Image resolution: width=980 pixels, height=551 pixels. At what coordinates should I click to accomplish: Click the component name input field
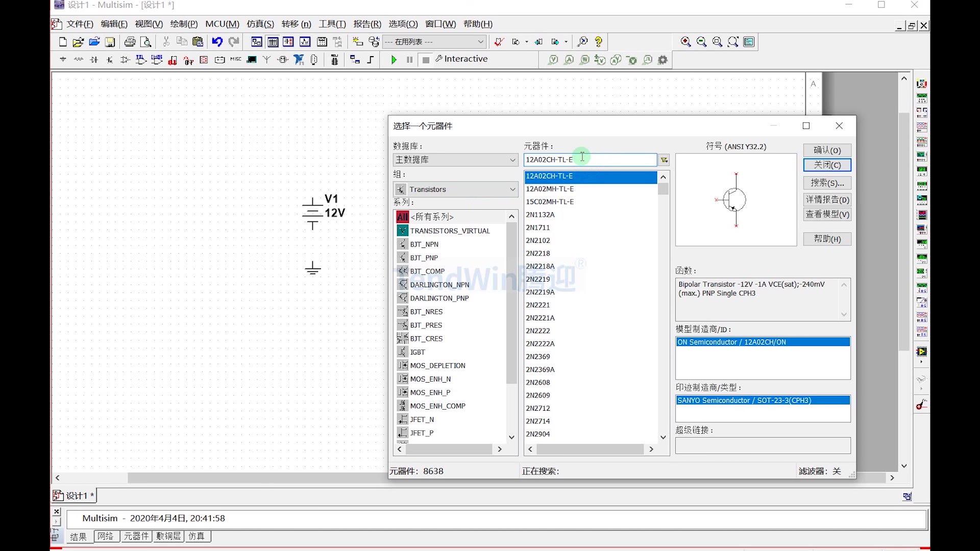pyautogui.click(x=590, y=160)
